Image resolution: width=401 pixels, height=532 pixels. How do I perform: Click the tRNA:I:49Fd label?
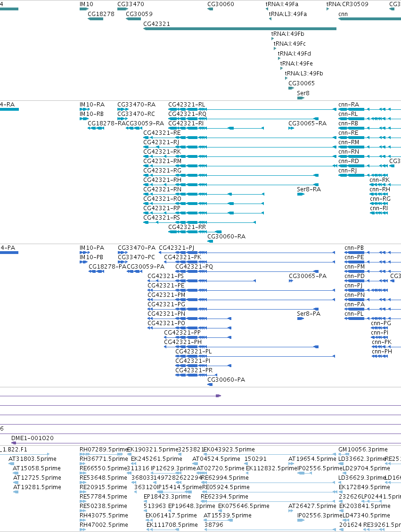[x=294, y=53]
